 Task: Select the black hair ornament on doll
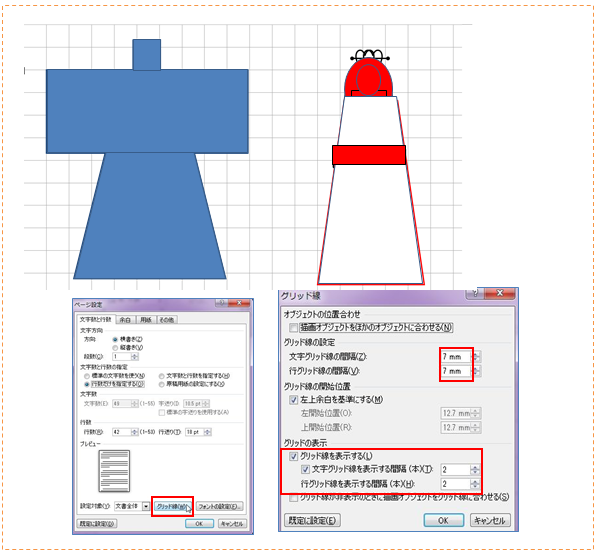pyautogui.click(x=369, y=56)
